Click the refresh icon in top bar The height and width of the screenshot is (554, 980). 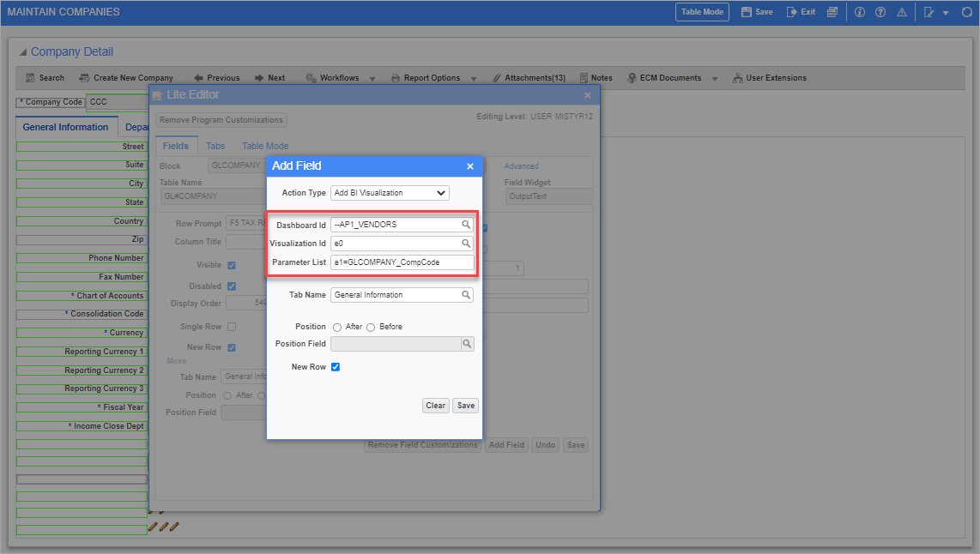(968, 12)
